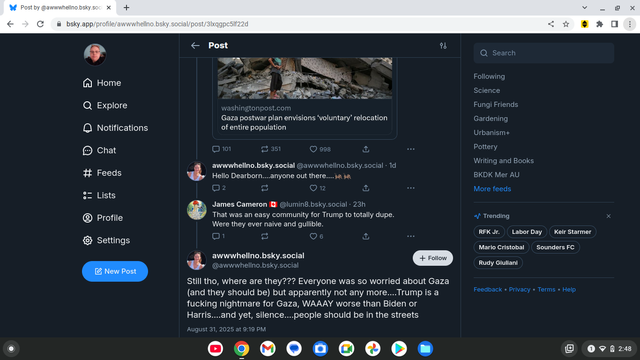Repost the Hello Dearborn reply
The image size is (640, 360).
[x=264, y=188]
